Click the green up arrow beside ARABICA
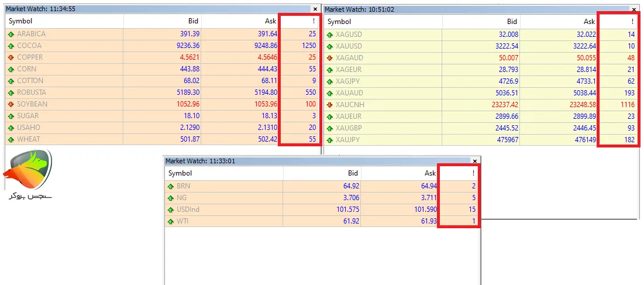Screen dimensions: 644x285 (x=11, y=34)
